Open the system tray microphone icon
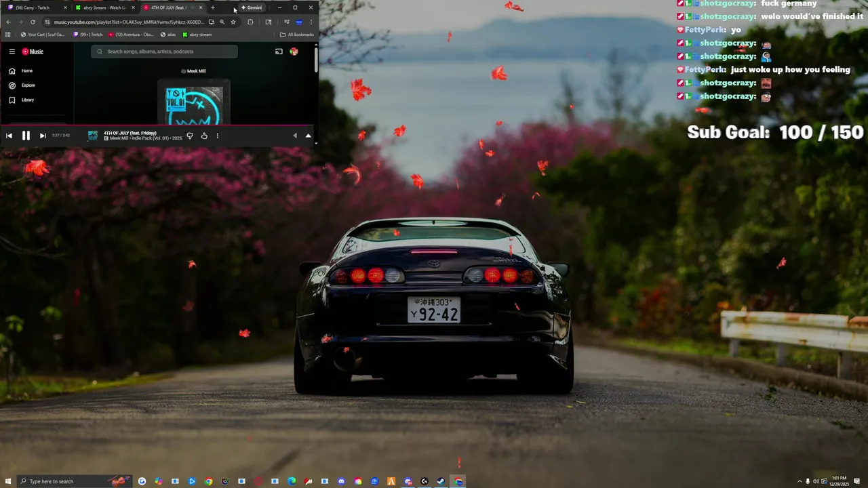Viewport: 868px width, 488px height. click(808, 481)
